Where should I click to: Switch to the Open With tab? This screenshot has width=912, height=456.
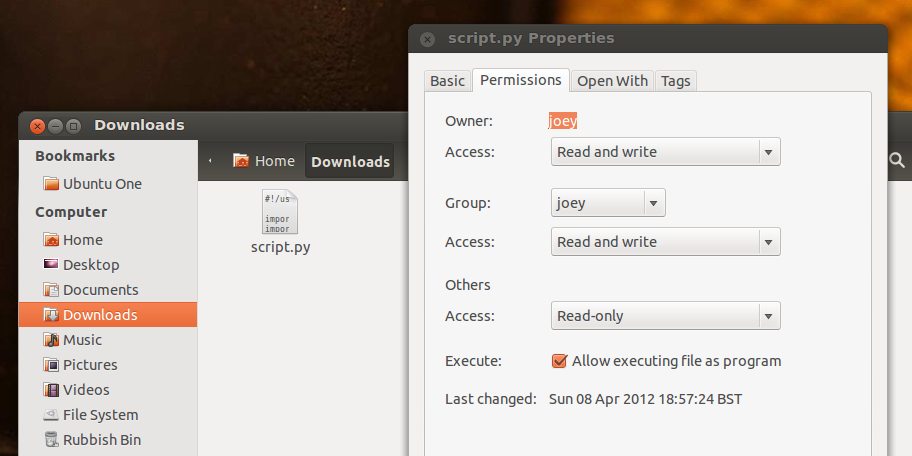[612, 81]
